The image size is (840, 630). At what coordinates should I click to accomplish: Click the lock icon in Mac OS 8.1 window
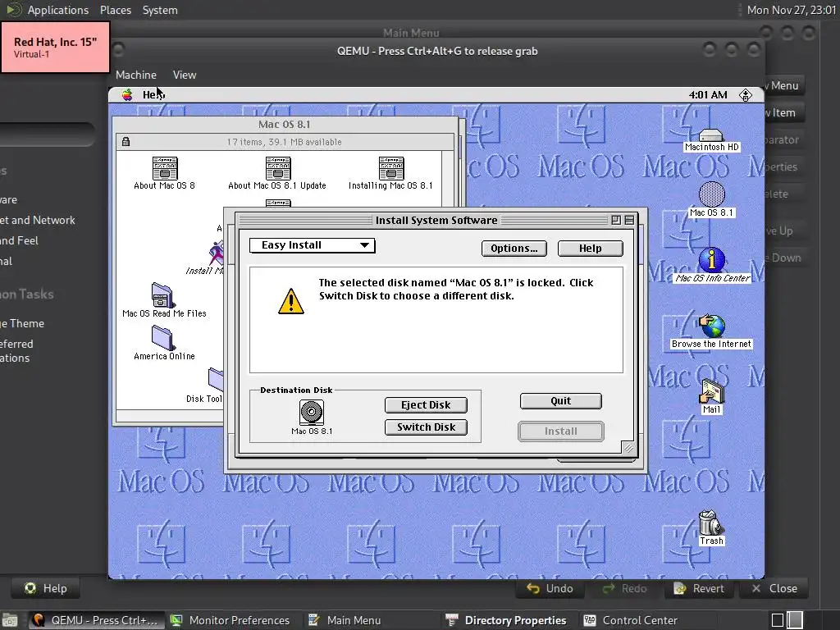coord(126,141)
